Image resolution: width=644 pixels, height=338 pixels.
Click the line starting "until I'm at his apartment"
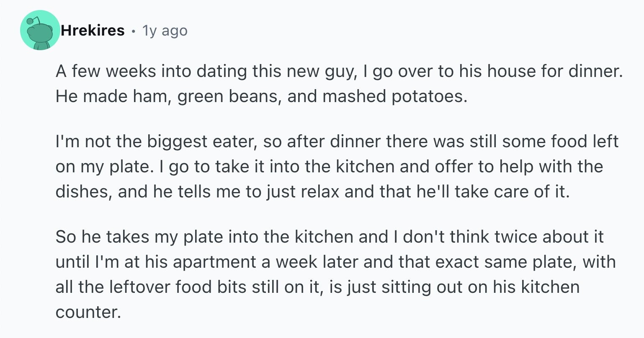[x=335, y=262]
